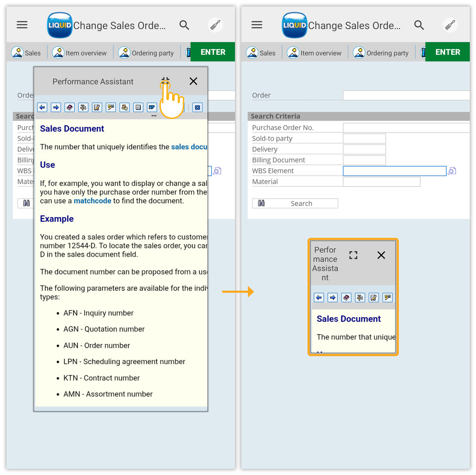The height and width of the screenshot is (475, 476).
Task: Open WBS Element search help on right screen
Action: tap(452, 171)
